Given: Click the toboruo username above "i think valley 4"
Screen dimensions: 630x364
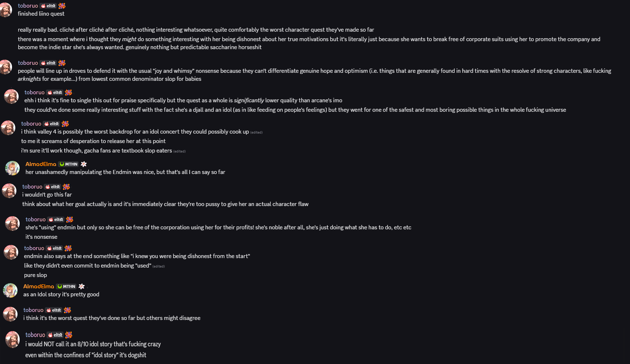Looking at the screenshot, I should click(x=31, y=124).
